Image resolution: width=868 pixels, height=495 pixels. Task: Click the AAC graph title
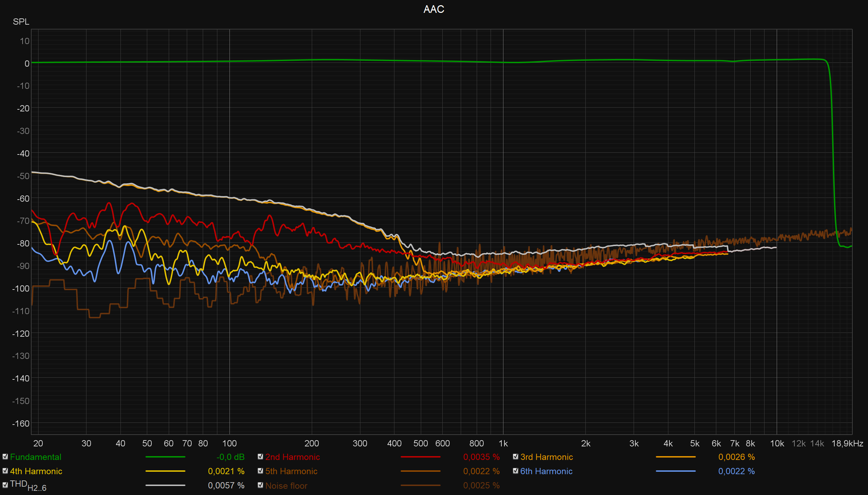click(434, 9)
